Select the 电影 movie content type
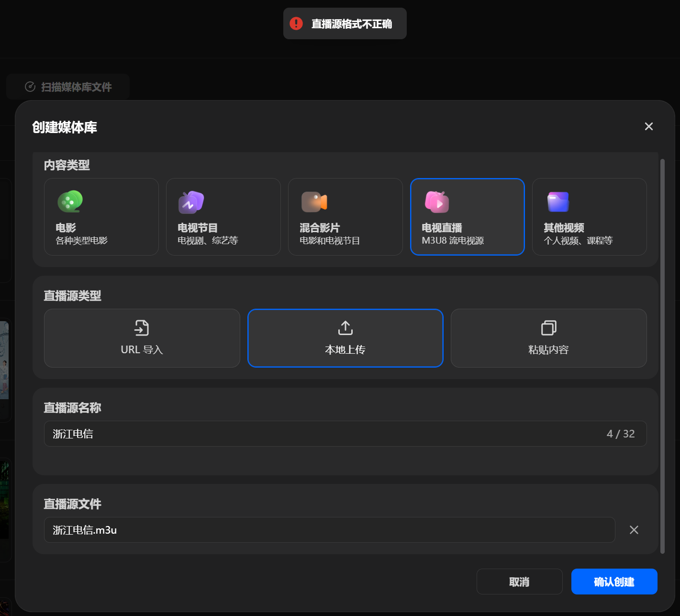The height and width of the screenshot is (616, 680). point(101,217)
